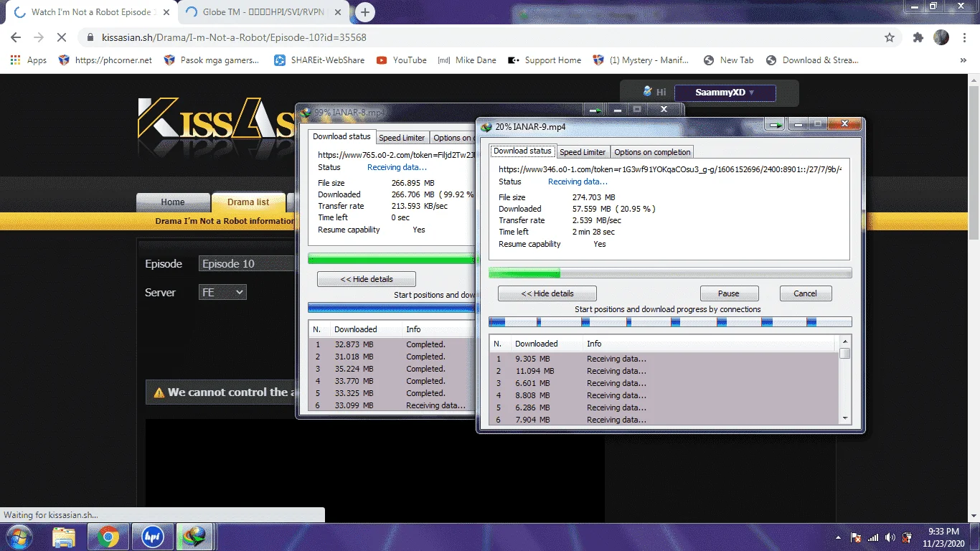
Task: Click the IANAR-8 green download progress bar
Action: [x=392, y=259]
